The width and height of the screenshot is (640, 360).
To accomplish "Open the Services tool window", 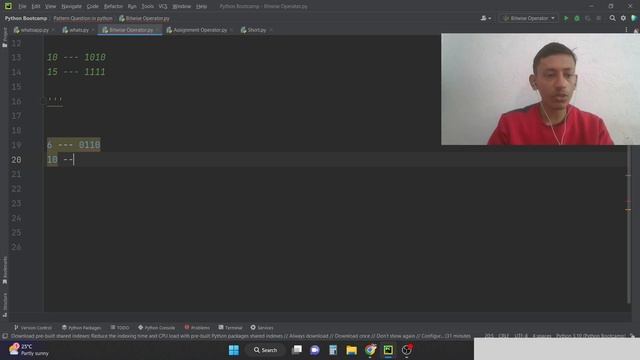I will (262, 328).
